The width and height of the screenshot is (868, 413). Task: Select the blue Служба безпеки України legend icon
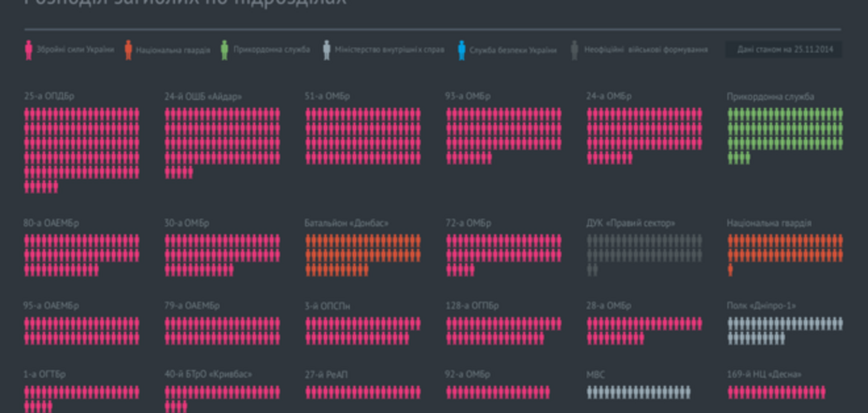[x=461, y=50]
